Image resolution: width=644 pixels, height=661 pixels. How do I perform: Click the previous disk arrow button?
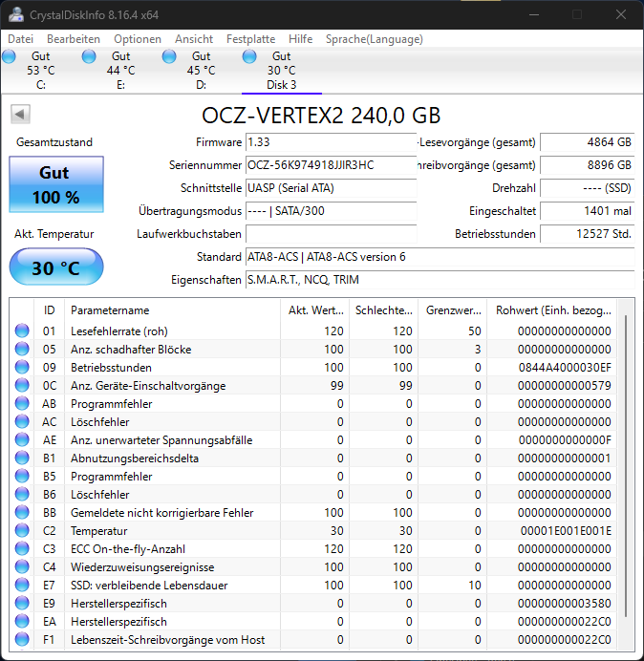click(x=20, y=114)
